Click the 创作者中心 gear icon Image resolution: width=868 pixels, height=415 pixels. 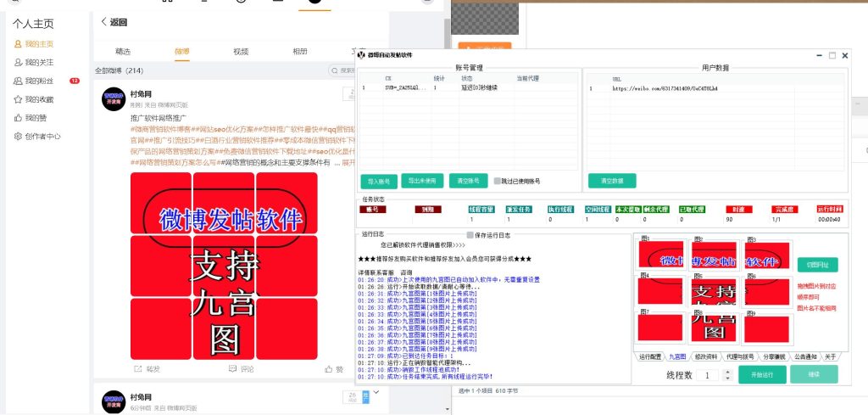click(18, 137)
